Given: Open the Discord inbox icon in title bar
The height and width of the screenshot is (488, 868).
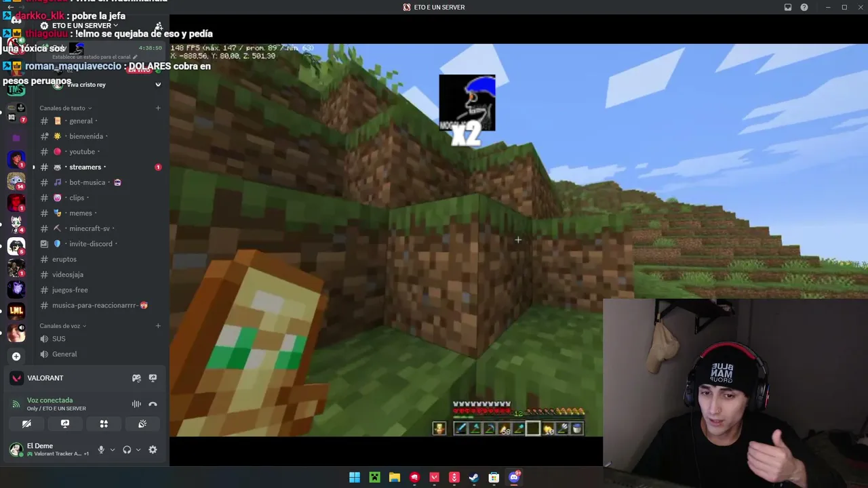Looking at the screenshot, I should (x=788, y=7).
